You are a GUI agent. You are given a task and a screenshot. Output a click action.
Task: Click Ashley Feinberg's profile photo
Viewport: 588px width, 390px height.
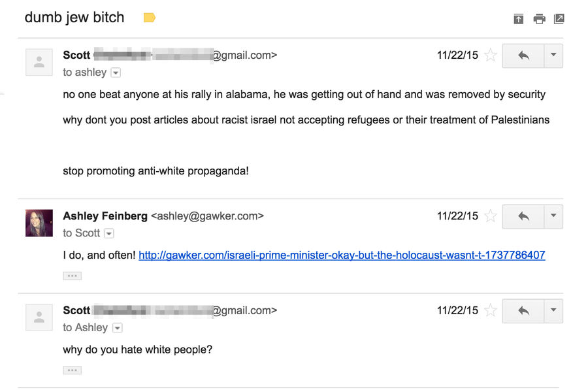(x=39, y=223)
